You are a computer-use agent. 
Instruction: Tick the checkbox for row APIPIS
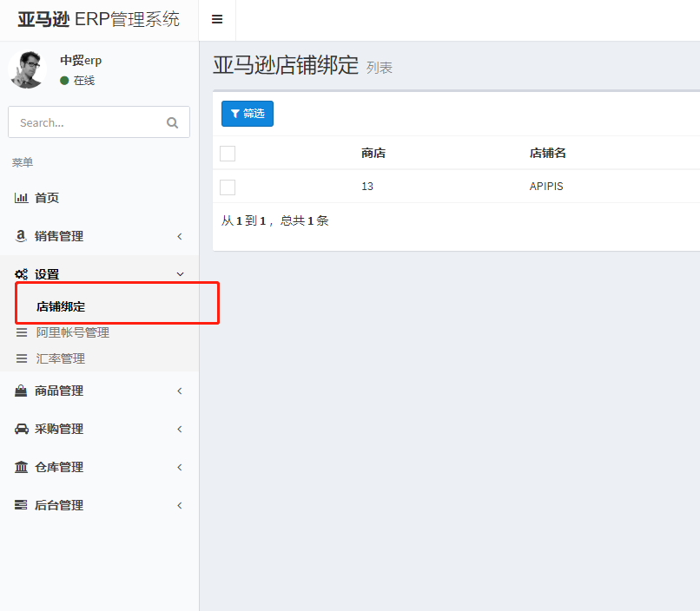(x=228, y=187)
